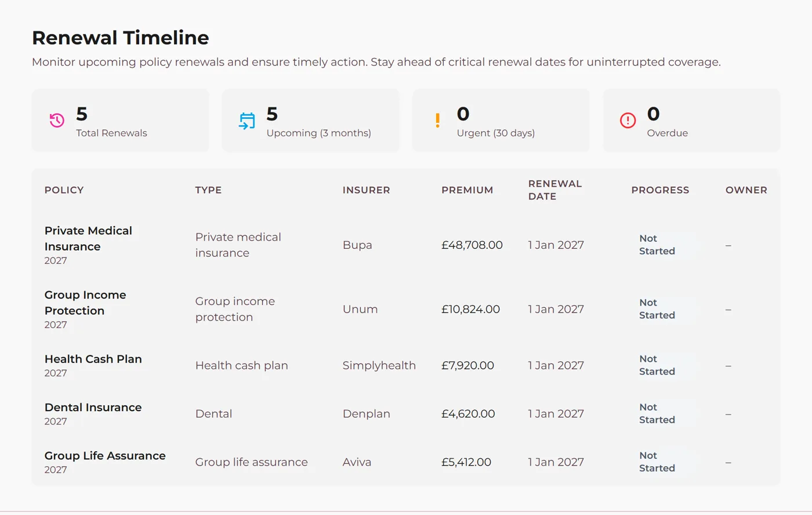This screenshot has height=515, width=812.
Task: Sort by the OWNER column header
Action: tap(746, 190)
